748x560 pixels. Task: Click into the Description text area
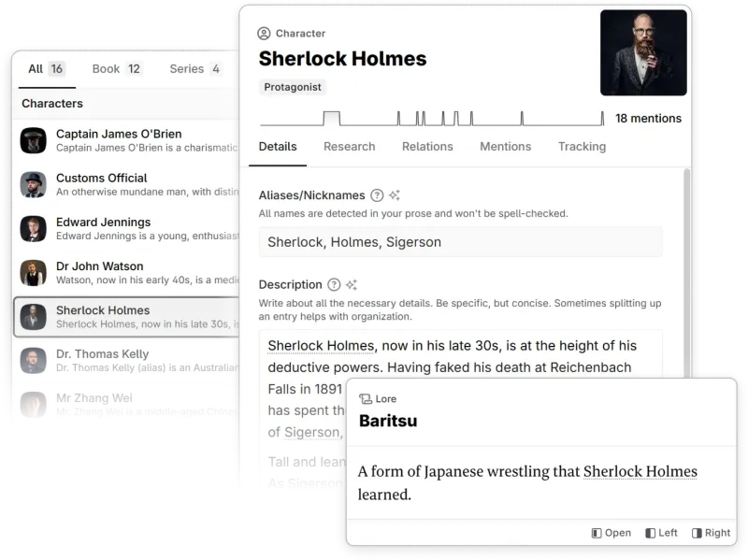[460, 355]
